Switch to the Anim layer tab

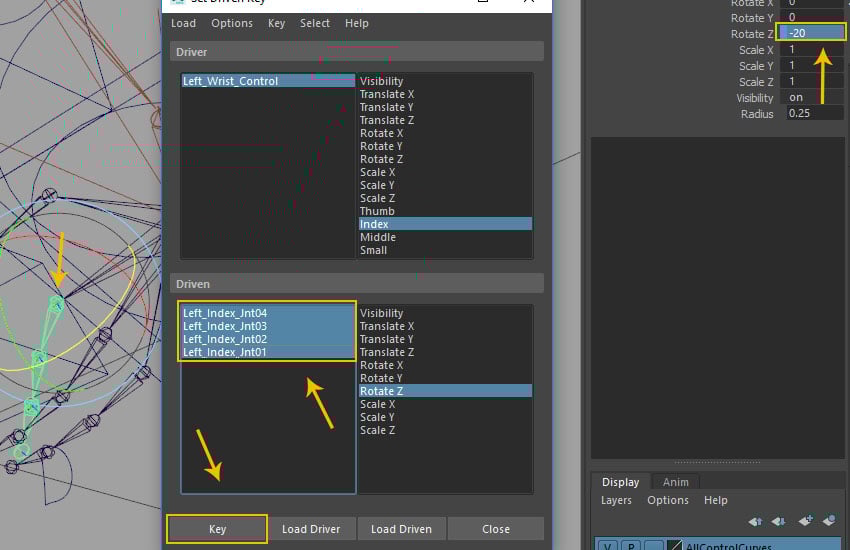pos(675,482)
